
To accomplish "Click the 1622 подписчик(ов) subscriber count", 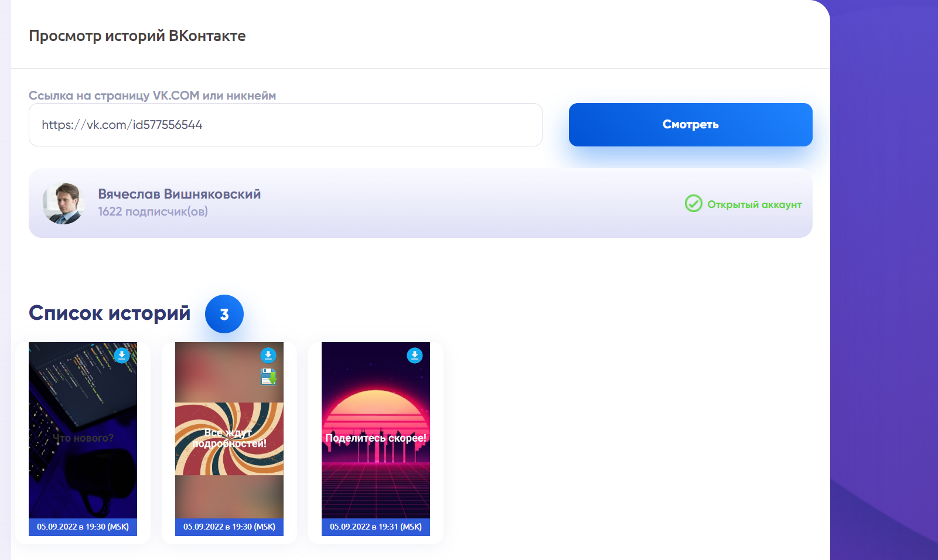I will (x=153, y=211).
